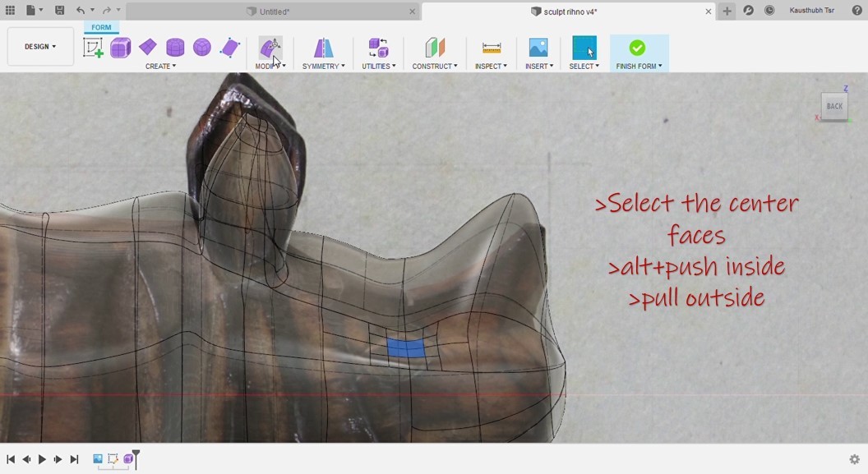The height and width of the screenshot is (474, 868).
Task: Open the extensions icon
Action: tap(749, 11)
